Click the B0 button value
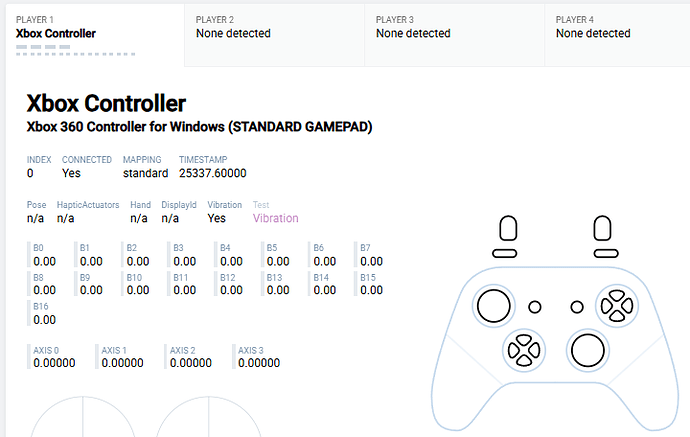Image resolution: width=690 pixels, height=437 pixels. (x=44, y=261)
